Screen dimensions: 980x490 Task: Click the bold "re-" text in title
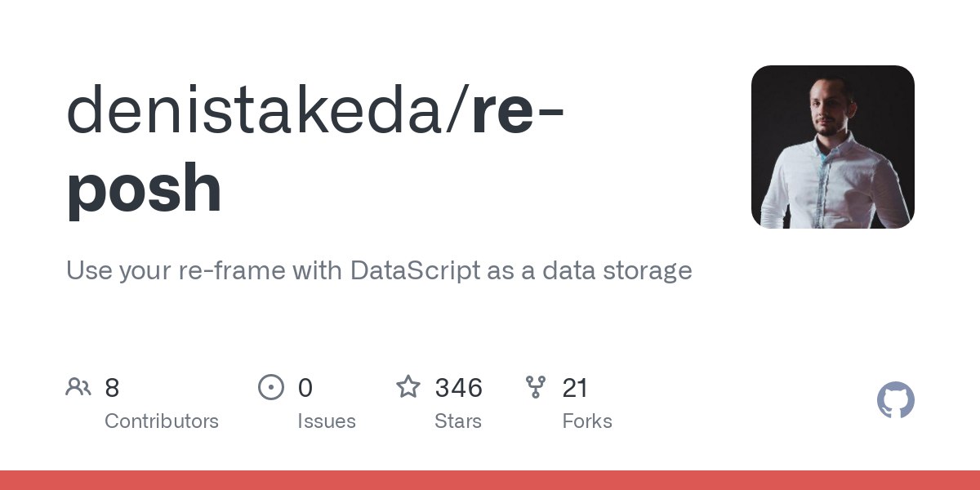[x=518, y=111]
